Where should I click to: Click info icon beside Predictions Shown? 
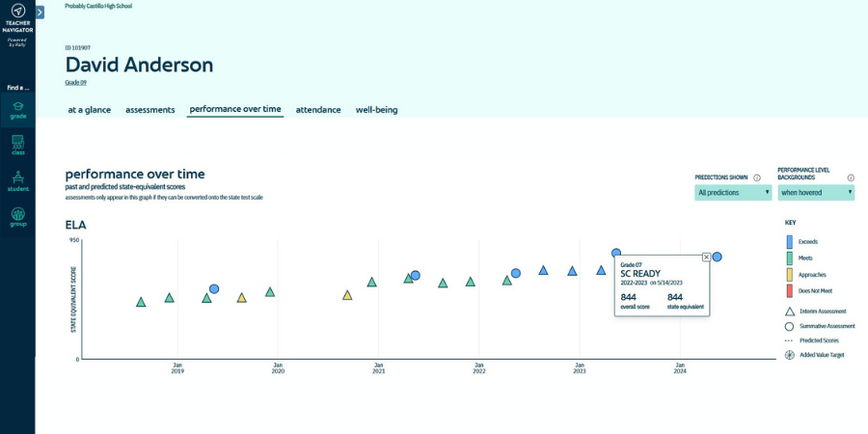point(757,178)
